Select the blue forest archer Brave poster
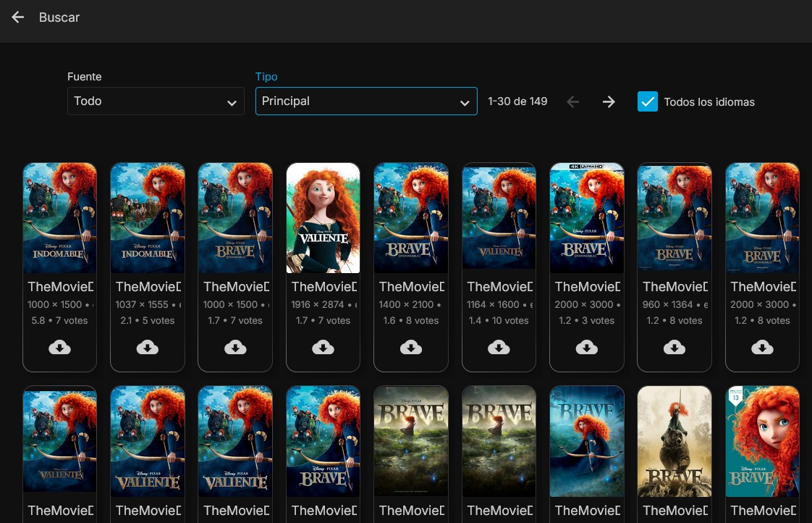The height and width of the screenshot is (523, 812). click(586, 440)
